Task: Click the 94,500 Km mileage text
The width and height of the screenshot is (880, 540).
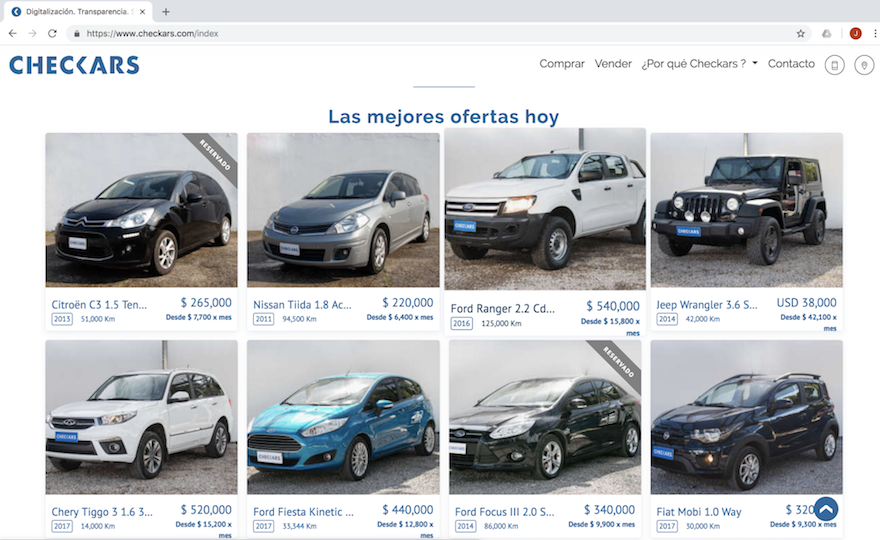Action: point(299,319)
